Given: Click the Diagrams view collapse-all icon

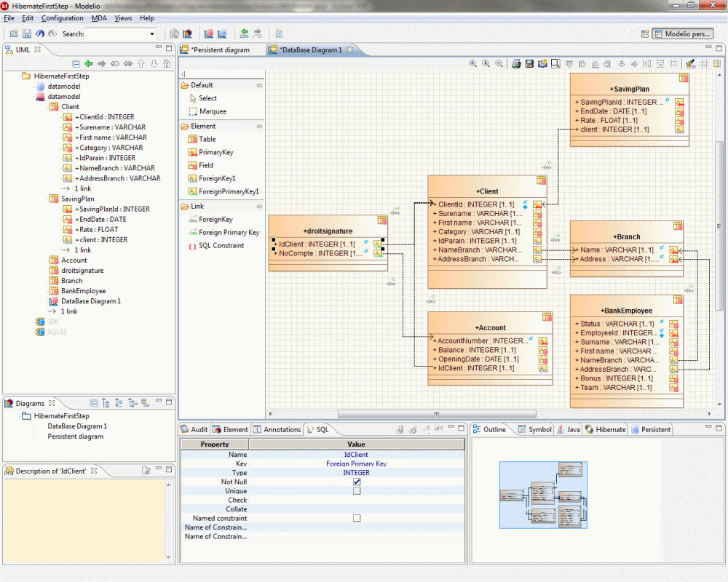Looking at the screenshot, I should tap(94, 403).
